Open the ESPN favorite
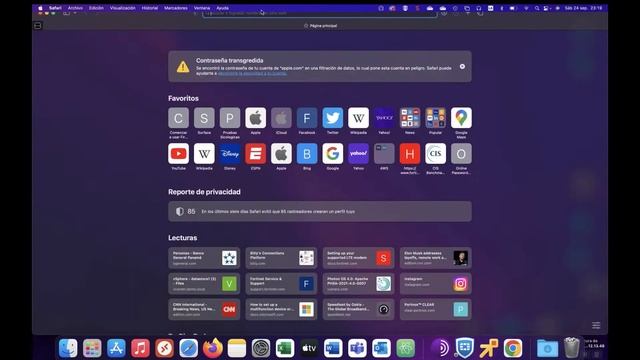This screenshot has width=640, height=360. point(256,153)
